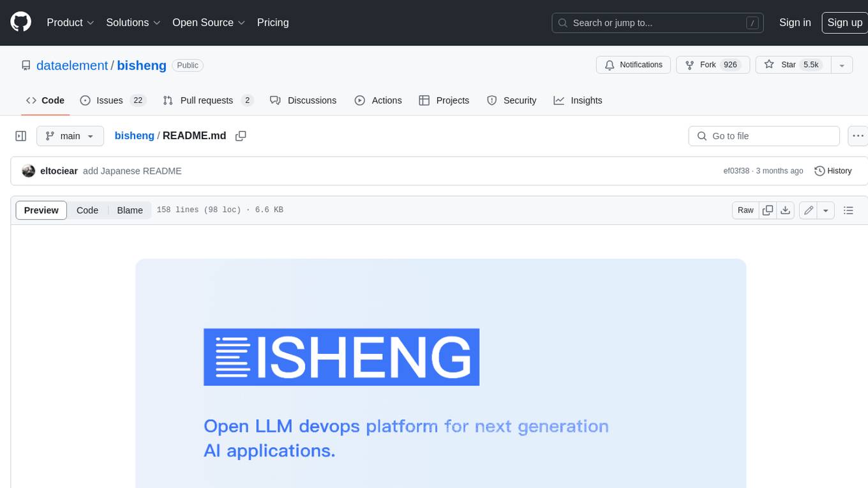Expand the Solutions menu
The height and width of the screenshot is (488, 868).
coord(133,22)
